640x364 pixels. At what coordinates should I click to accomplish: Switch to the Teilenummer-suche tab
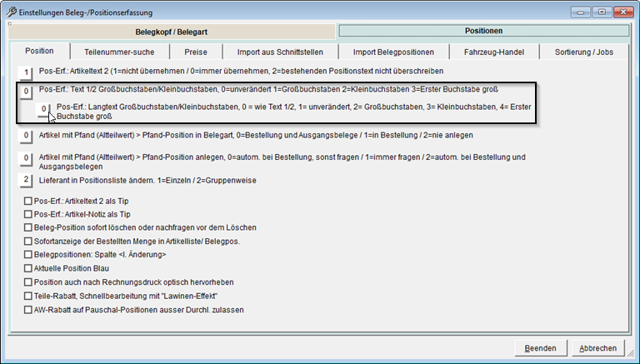click(119, 52)
